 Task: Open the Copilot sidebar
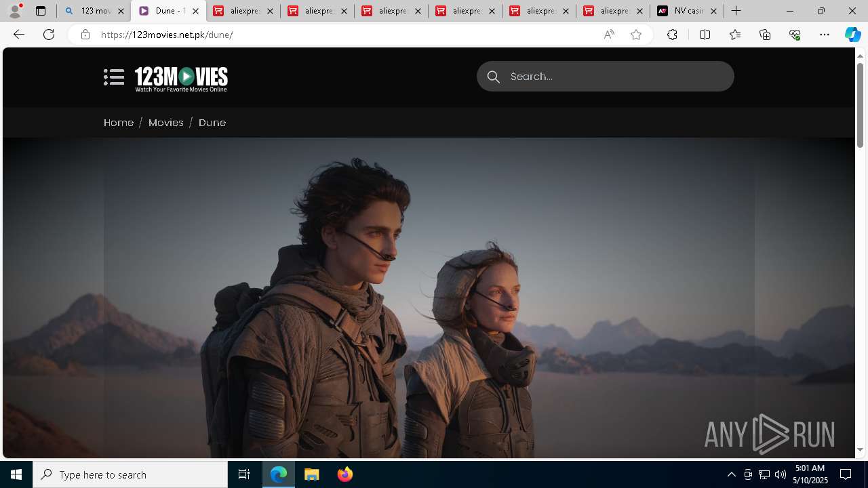click(853, 35)
